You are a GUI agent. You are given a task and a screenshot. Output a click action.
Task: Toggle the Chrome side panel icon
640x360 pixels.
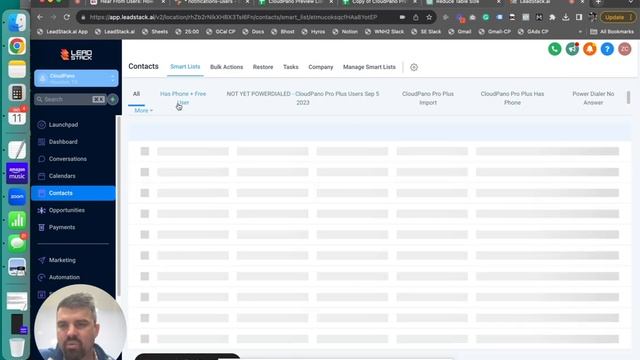pos(579,17)
